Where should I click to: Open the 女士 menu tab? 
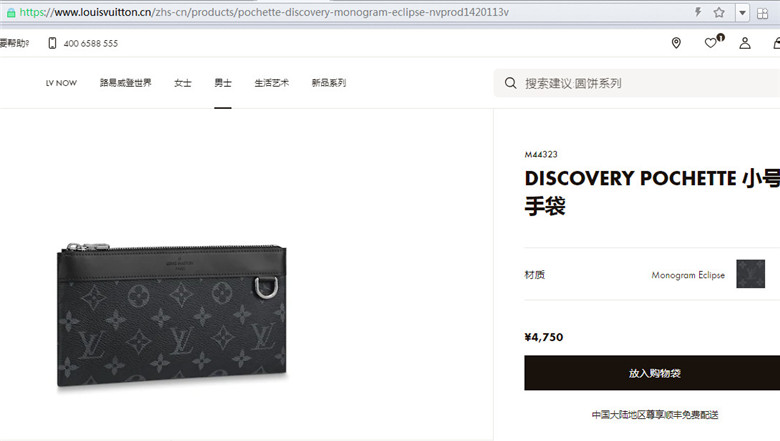coord(183,83)
